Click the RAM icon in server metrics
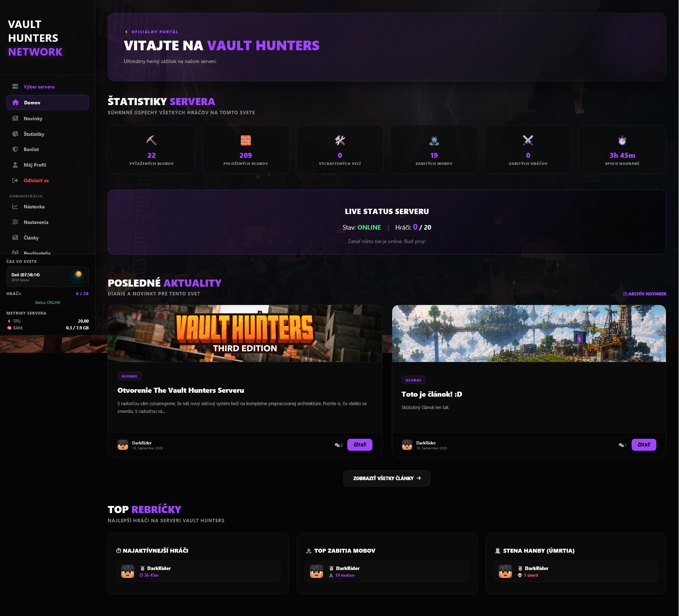This screenshot has width=679, height=616. [9, 328]
